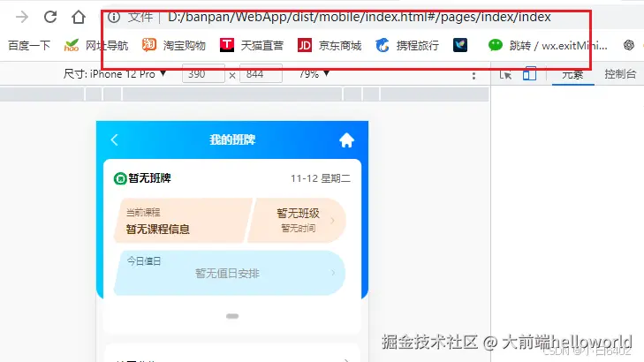Open the 网址导航 bookmark
Viewport: 644px width, 362px height.
click(96, 46)
